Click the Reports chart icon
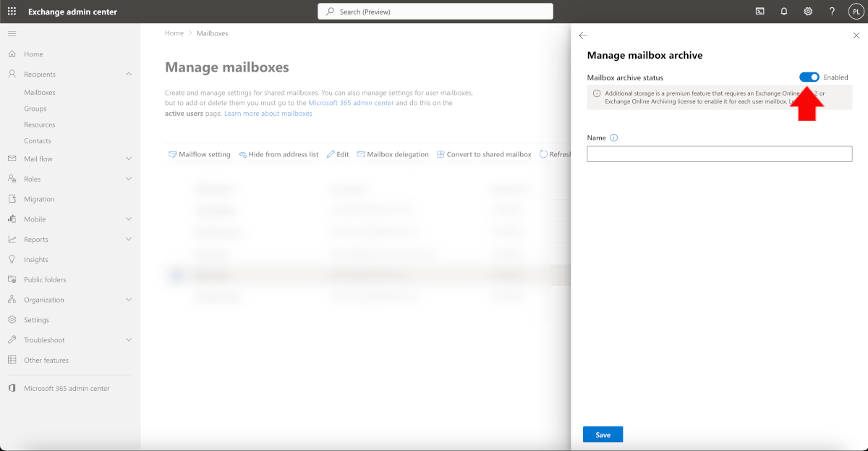 point(12,239)
